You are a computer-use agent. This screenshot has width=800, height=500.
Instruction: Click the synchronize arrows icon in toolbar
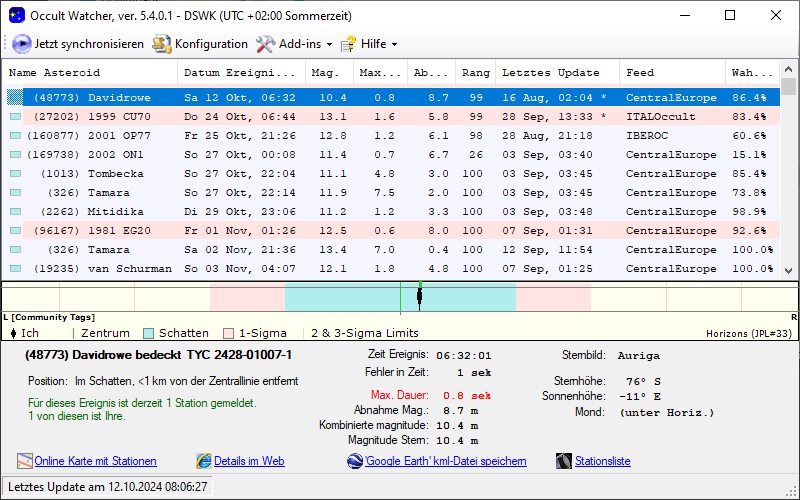click(x=22, y=44)
